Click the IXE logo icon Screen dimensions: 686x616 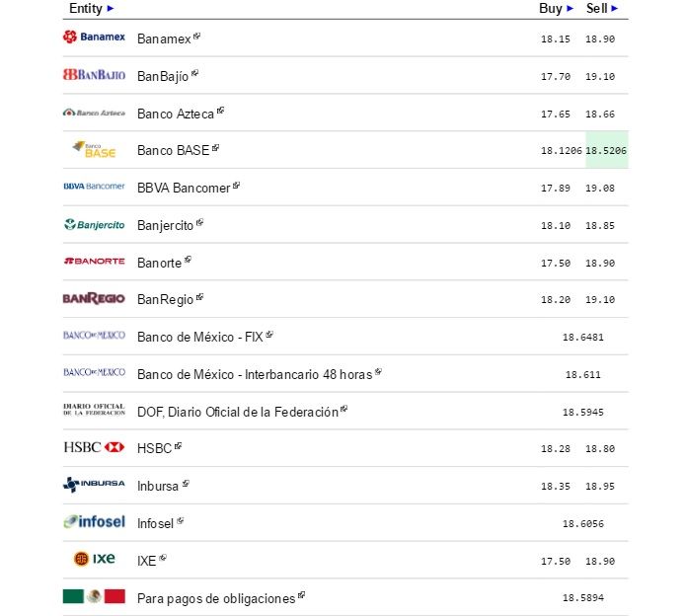pyautogui.click(x=94, y=559)
